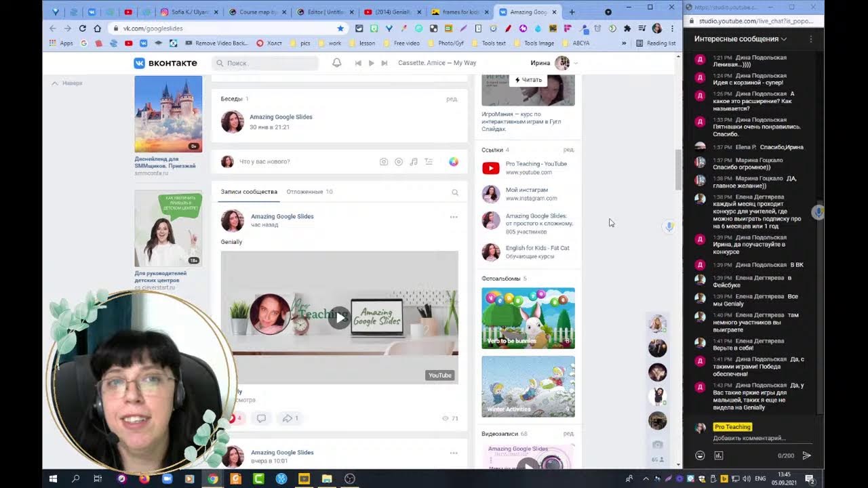Open the 'Remove Video Back...' bookmark
The width and height of the screenshot is (868, 488).
pos(217,43)
